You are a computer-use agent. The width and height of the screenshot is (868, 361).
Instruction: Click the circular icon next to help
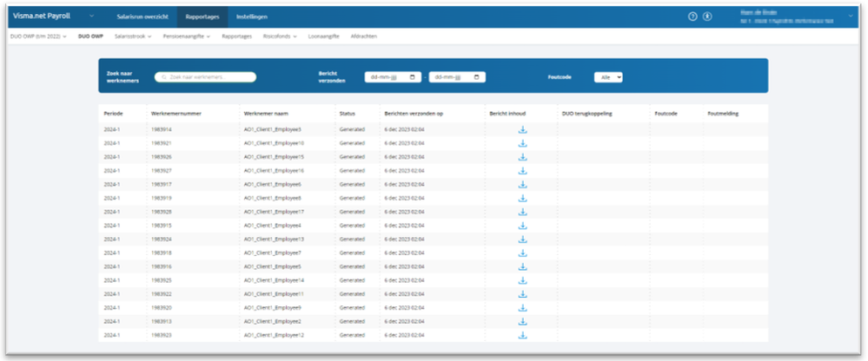click(x=707, y=16)
